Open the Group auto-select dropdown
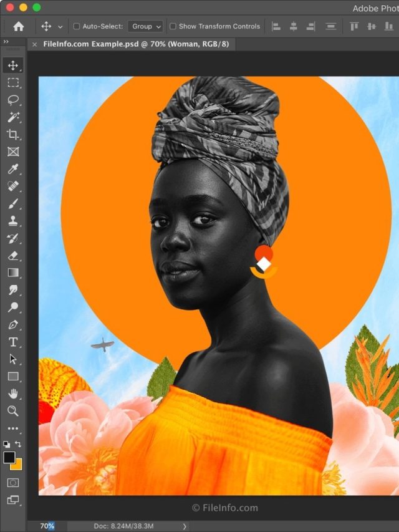Viewport: 399px width, 532px height. [x=145, y=26]
